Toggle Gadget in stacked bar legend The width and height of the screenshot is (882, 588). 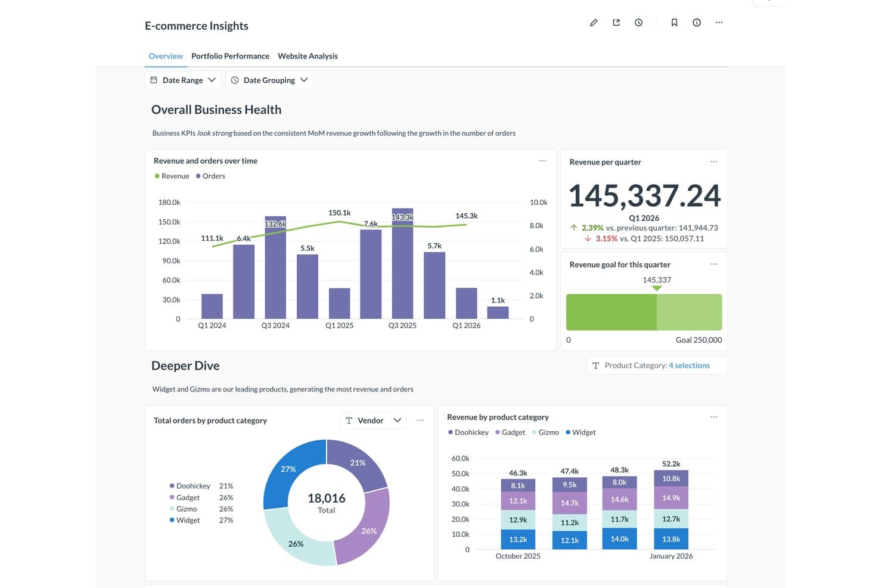[510, 433]
